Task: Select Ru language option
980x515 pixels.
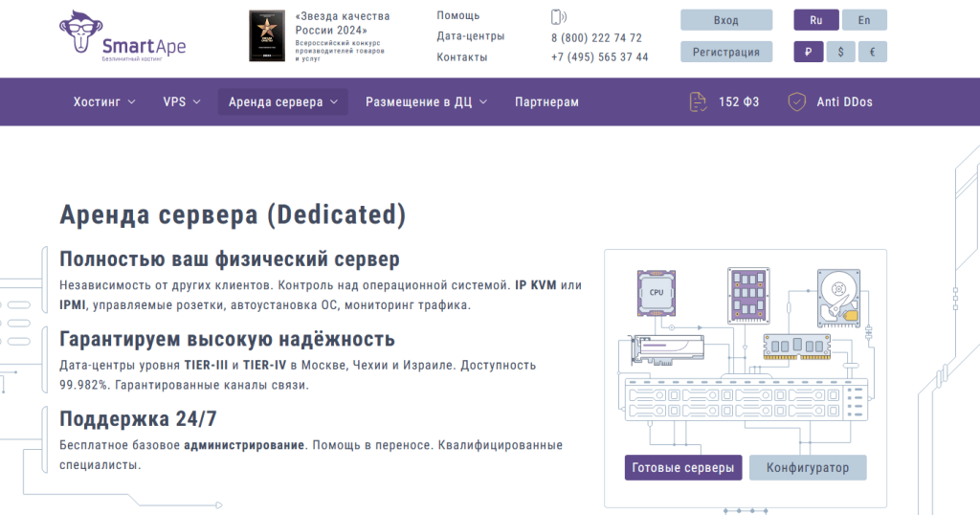Action: pyautogui.click(x=815, y=20)
